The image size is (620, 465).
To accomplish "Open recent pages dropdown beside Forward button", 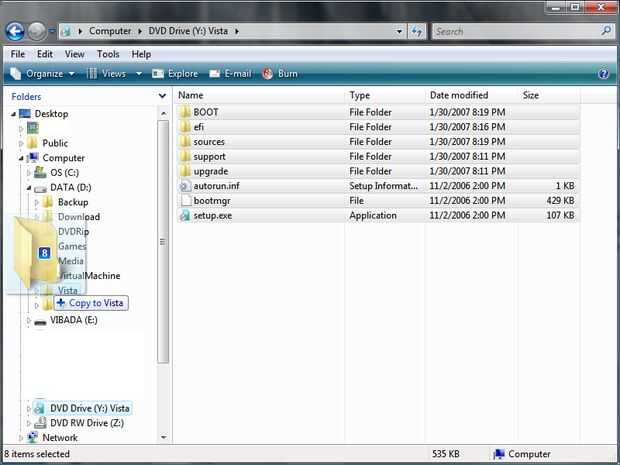I will click(x=52, y=31).
